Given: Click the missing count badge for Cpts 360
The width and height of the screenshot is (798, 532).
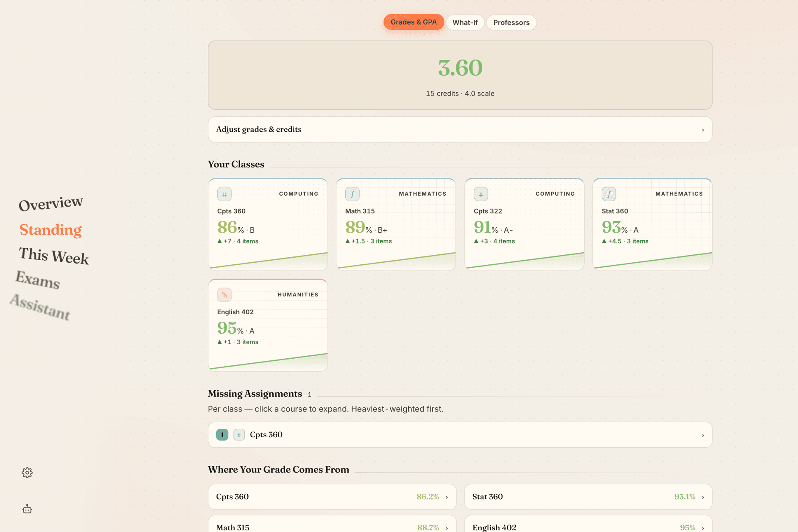Looking at the screenshot, I should [x=222, y=435].
